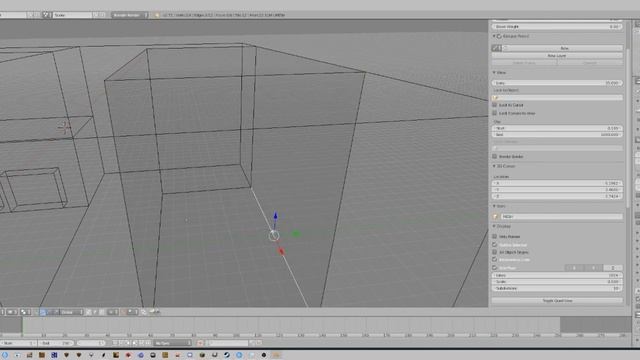Image resolution: width=640 pixels, height=360 pixels.
Task: Collapse the 3D Cursor panel
Action: tap(494, 166)
